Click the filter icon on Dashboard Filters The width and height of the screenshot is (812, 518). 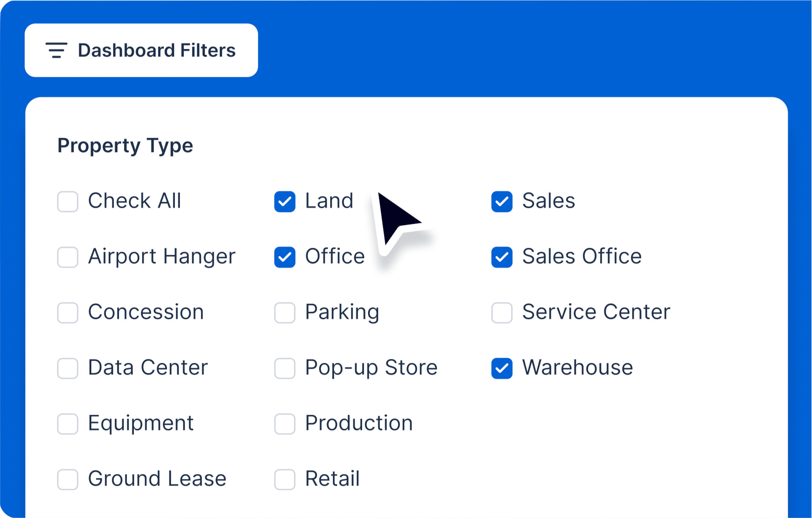(57, 50)
